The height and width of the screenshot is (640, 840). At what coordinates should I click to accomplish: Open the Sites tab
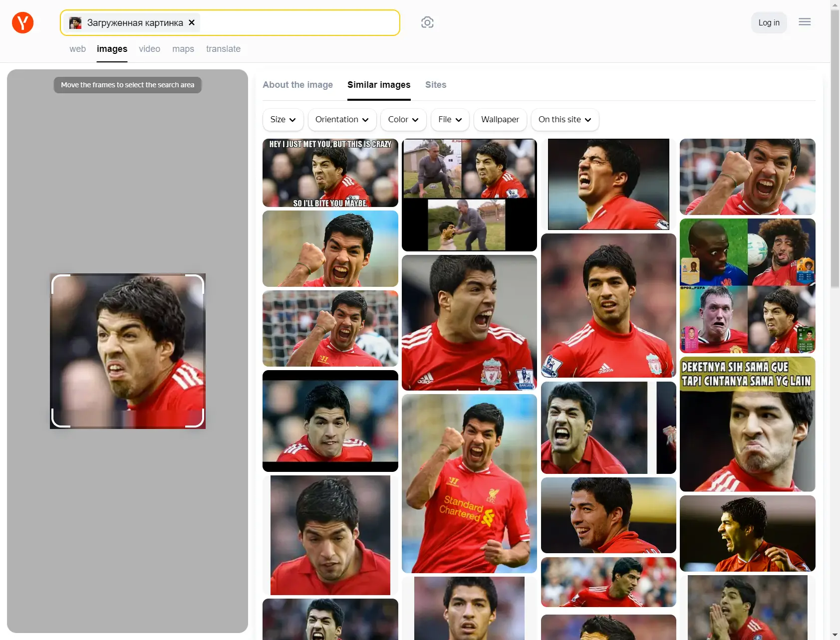coord(435,85)
